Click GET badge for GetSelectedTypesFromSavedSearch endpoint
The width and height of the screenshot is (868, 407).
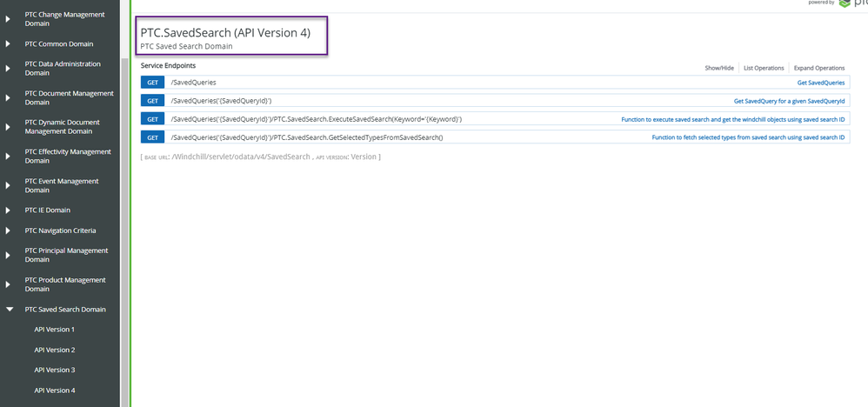[x=153, y=137]
